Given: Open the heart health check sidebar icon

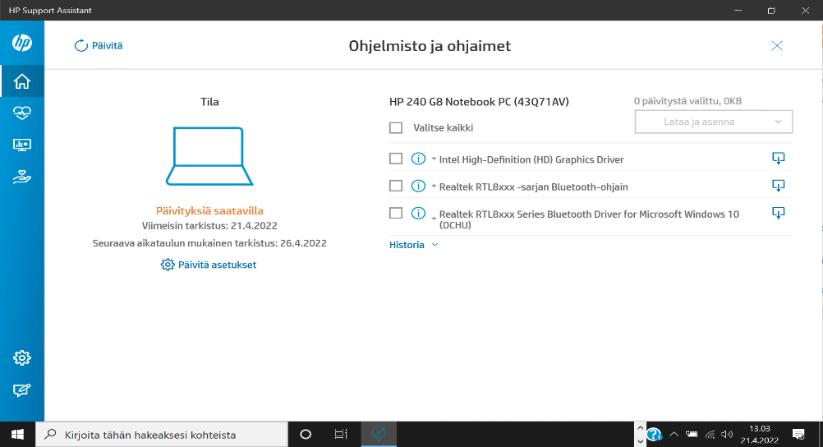Looking at the screenshot, I should point(22,113).
